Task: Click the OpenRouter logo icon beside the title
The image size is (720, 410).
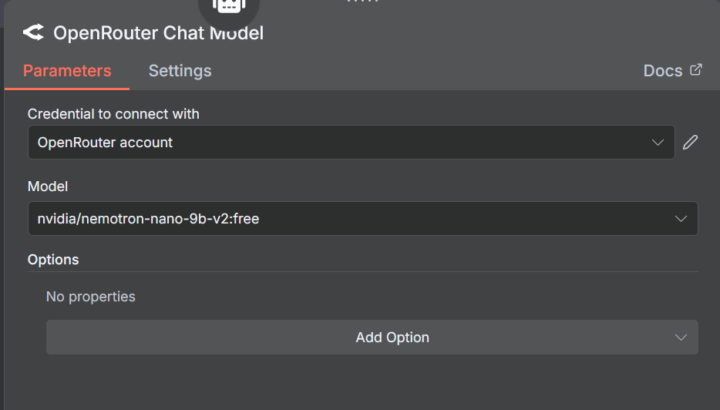Action: click(x=34, y=33)
